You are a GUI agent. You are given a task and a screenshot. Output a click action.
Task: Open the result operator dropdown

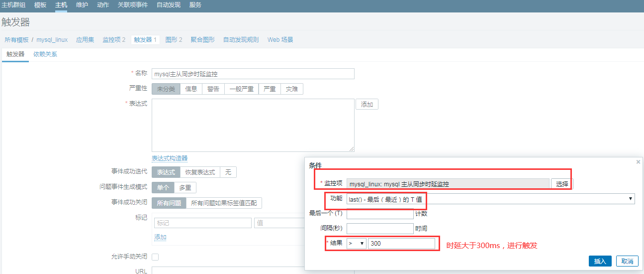(357, 244)
